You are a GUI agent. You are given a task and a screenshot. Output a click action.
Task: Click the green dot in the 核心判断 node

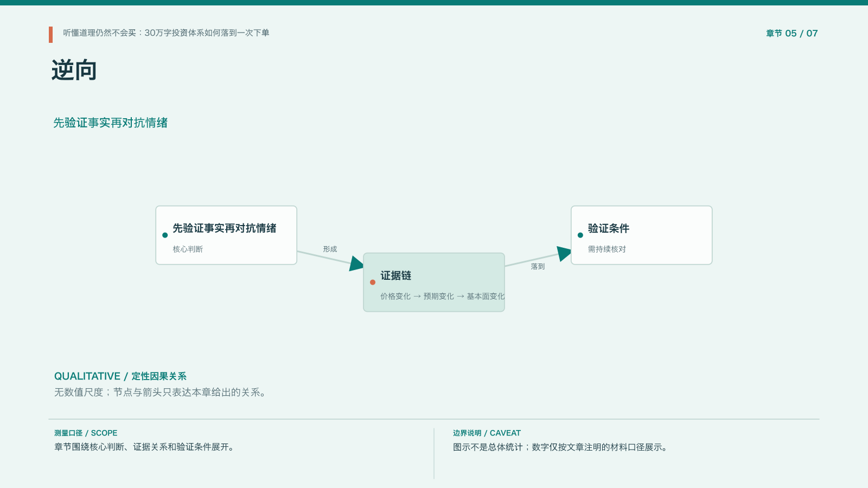click(165, 235)
